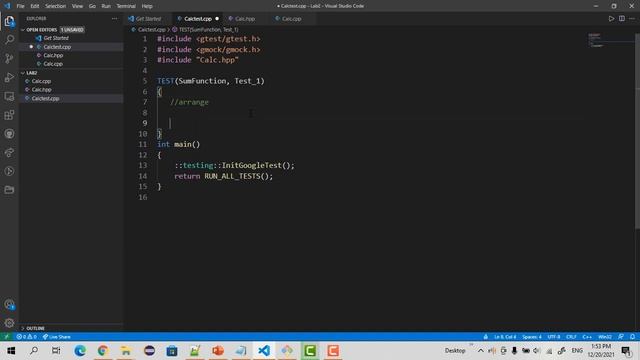Open the Accounts menu icon
640x360 pixels.
point(9,304)
